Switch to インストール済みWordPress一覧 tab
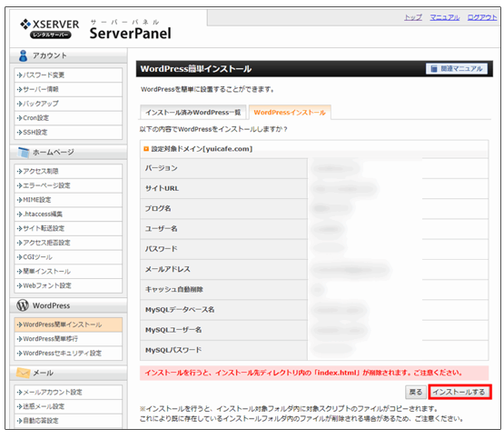Screen dimensions: 504x439 pos(193,112)
